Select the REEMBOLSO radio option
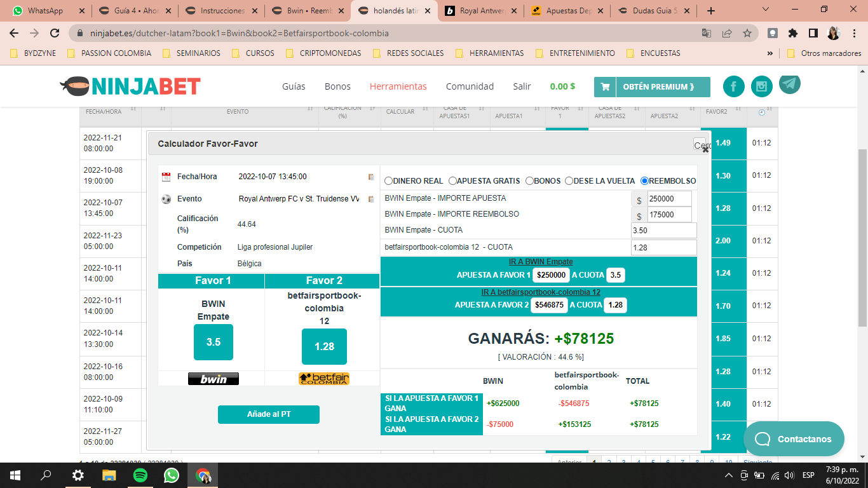Image resolution: width=868 pixels, height=488 pixels. click(644, 181)
